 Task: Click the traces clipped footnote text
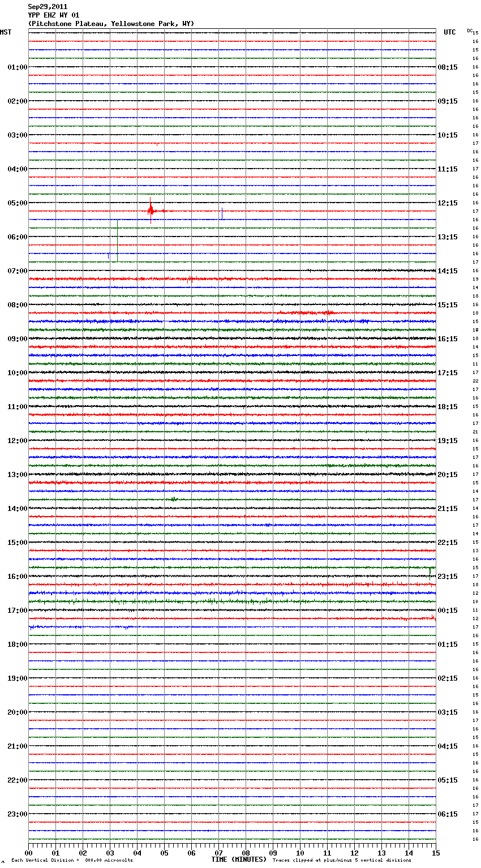pos(342,860)
